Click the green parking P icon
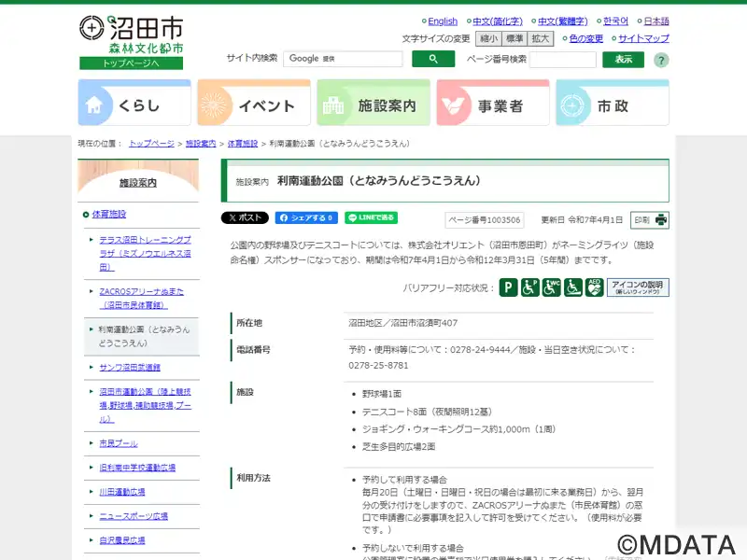This screenshot has width=747, height=560. pos(507,287)
